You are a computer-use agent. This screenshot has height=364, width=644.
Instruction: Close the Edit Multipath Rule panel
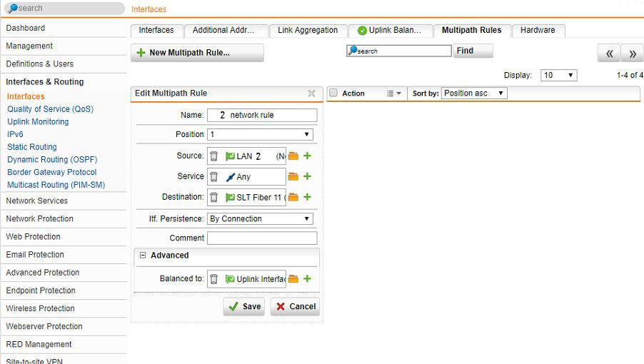311,93
